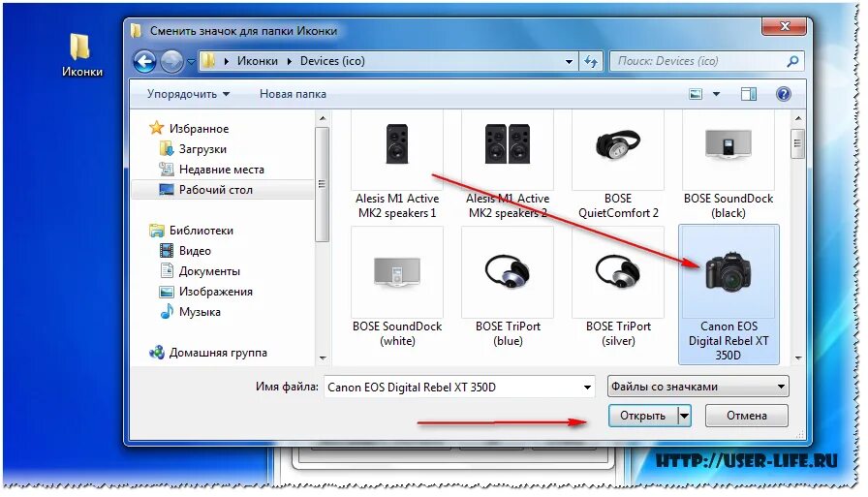Open the Документы library

click(209, 271)
